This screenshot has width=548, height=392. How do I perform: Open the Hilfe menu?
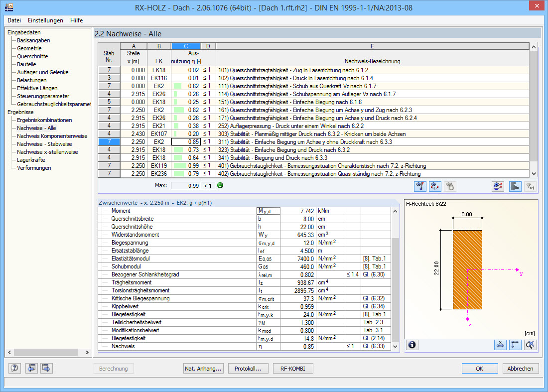pos(77,20)
